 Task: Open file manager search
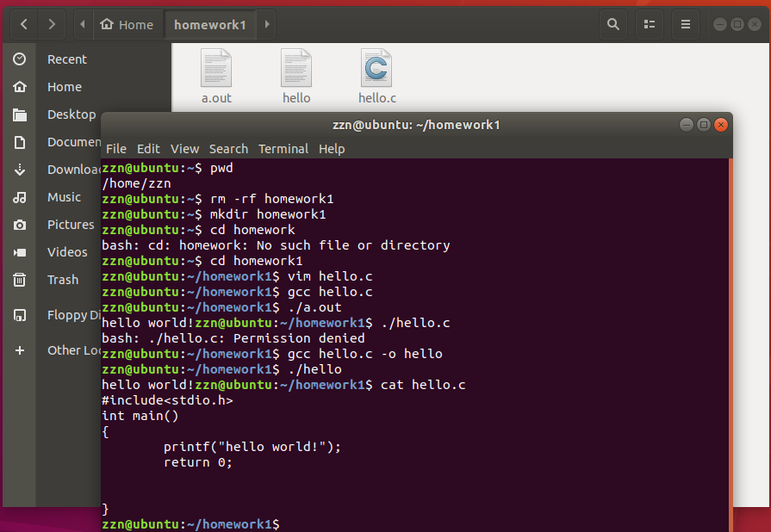613,24
